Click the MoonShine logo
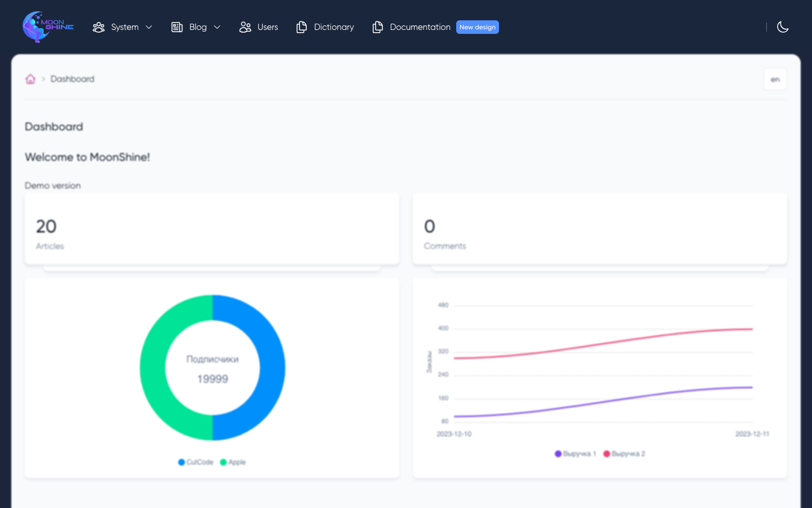Screen dimensions: 812x508 (x=48, y=27)
